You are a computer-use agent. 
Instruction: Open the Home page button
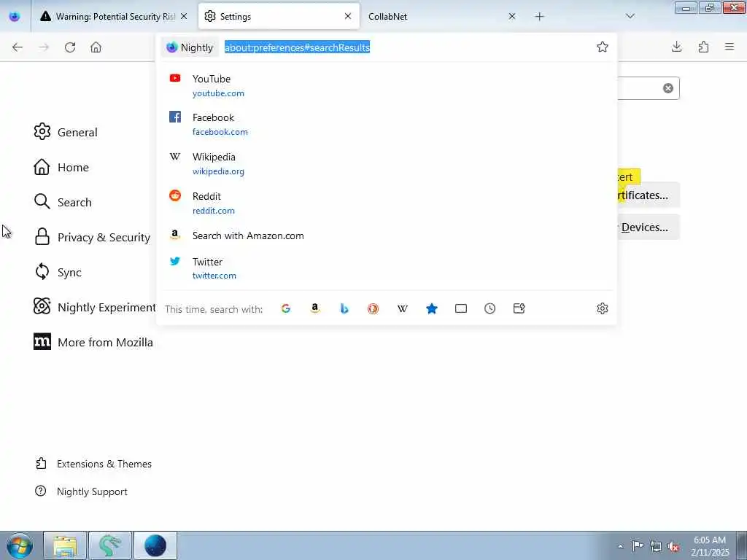96,47
